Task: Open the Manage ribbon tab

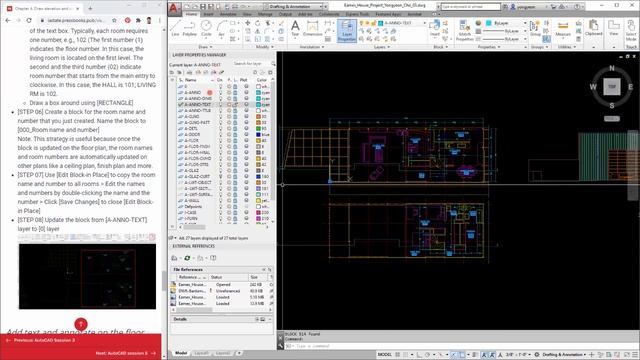Action: coord(265,14)
